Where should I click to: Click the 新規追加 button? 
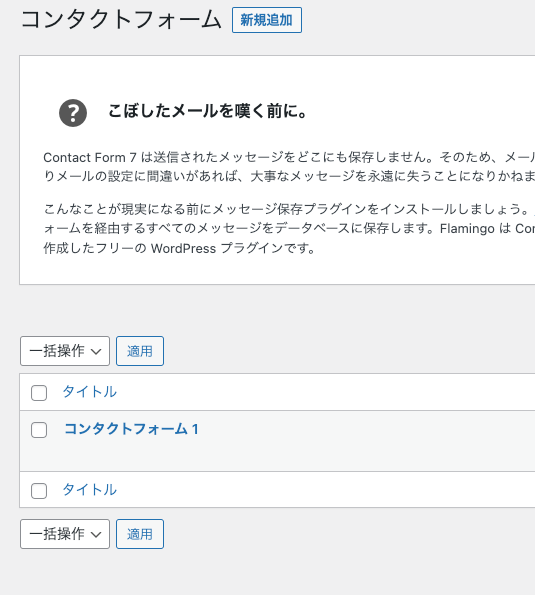click(267, 20)
